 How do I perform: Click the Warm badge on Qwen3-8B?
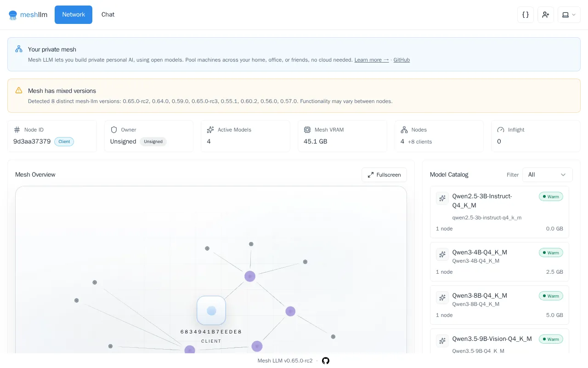pos(551,296)
